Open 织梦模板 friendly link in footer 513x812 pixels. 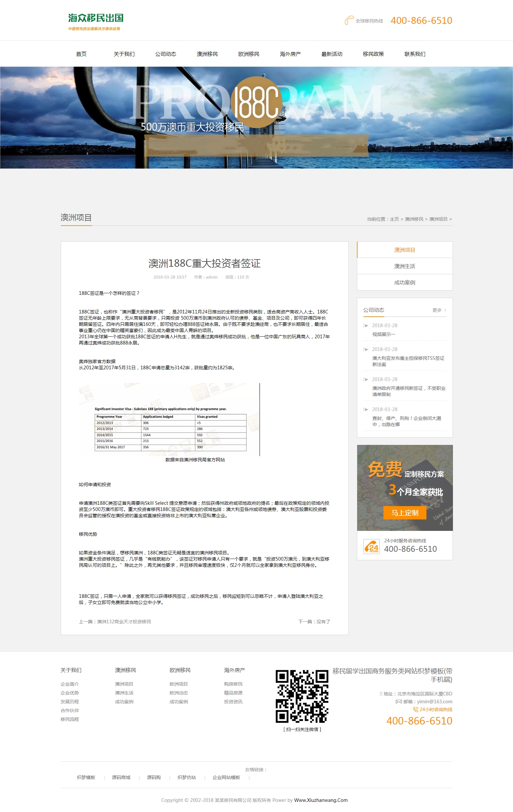tap(86, 777)
